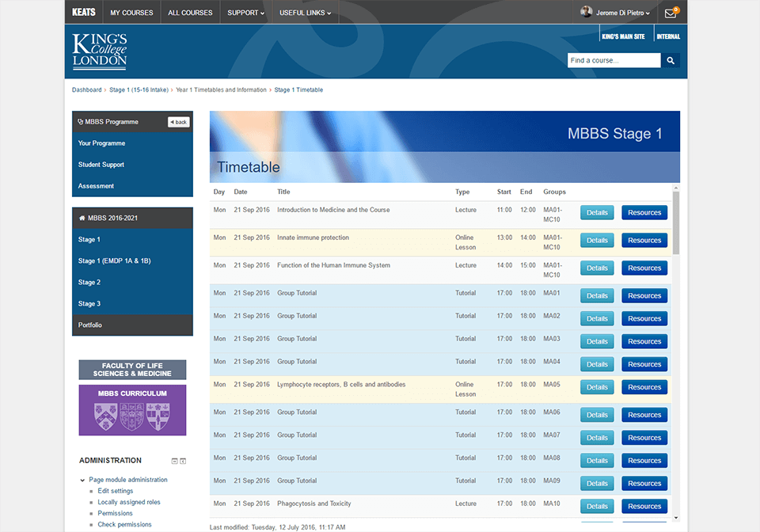760x532 pixels.
Task: Click Stage 1 (15-16 Intake) breadcrumb
Action: click(139, 89)
